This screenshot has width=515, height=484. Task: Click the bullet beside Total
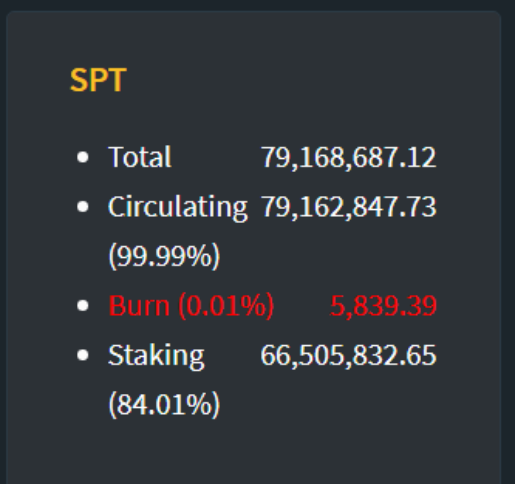click(x=83, y=157)
